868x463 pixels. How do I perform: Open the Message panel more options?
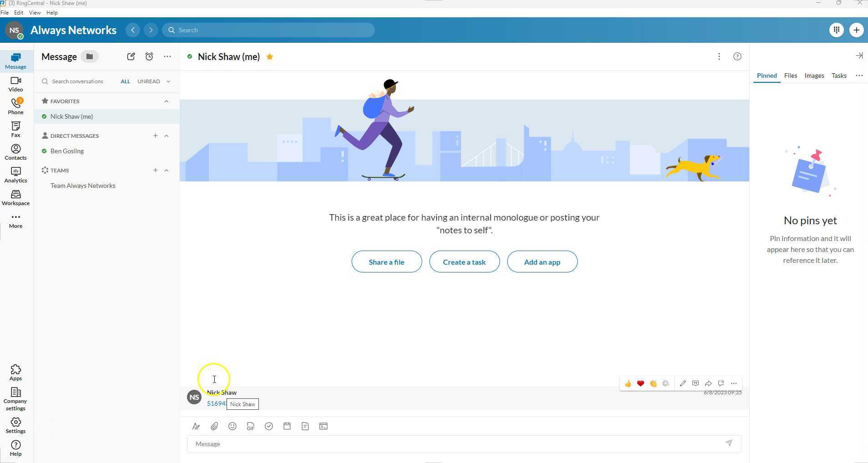167,56
